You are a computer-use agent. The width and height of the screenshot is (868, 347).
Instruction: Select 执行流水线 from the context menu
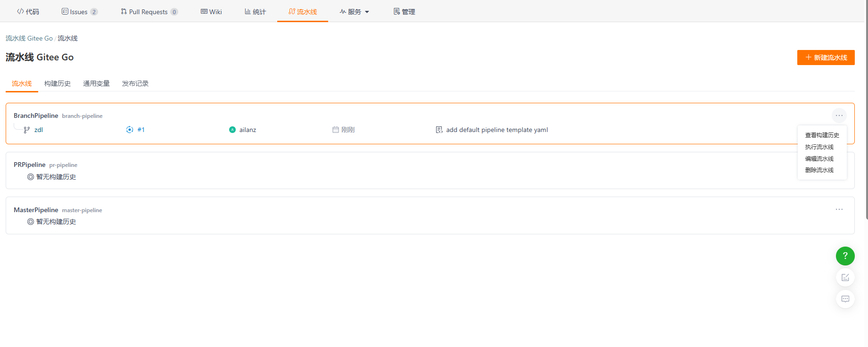pyautogui.click(x=819, y=147)
